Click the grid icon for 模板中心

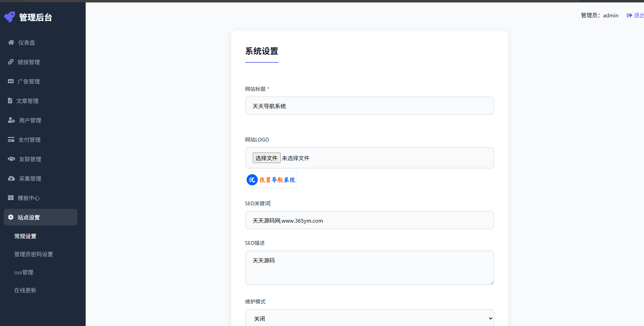click(x=11, y=198)
